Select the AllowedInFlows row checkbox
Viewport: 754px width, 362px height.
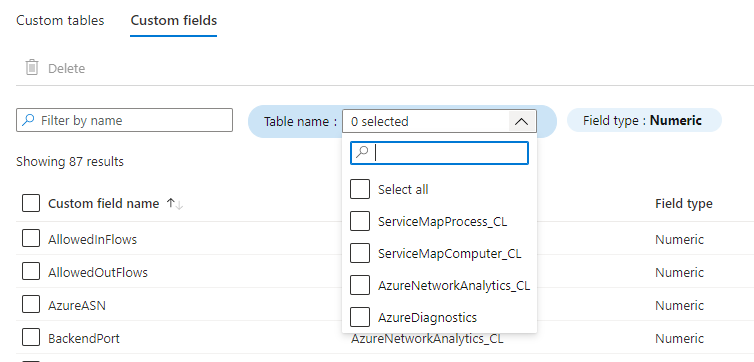click(x=31, y=238)
